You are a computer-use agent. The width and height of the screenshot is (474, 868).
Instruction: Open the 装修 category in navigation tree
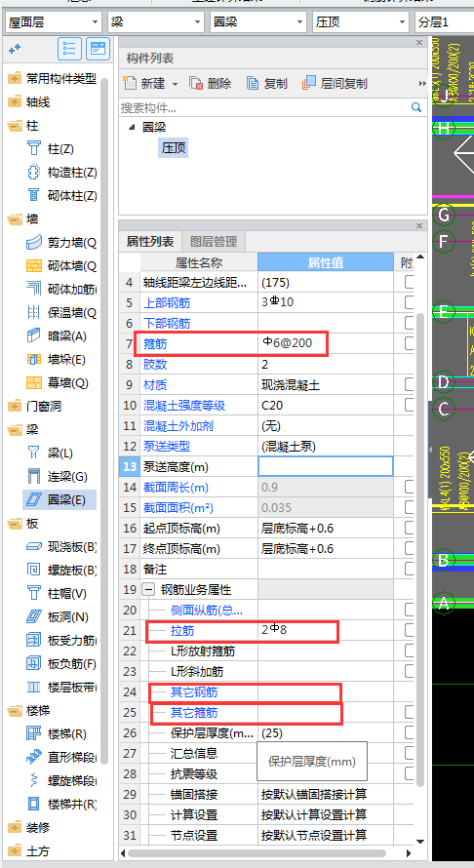tap(38, 828)
